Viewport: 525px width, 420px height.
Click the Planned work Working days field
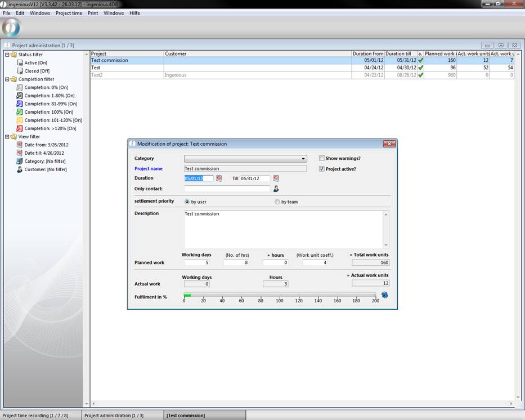coord(196,263)
